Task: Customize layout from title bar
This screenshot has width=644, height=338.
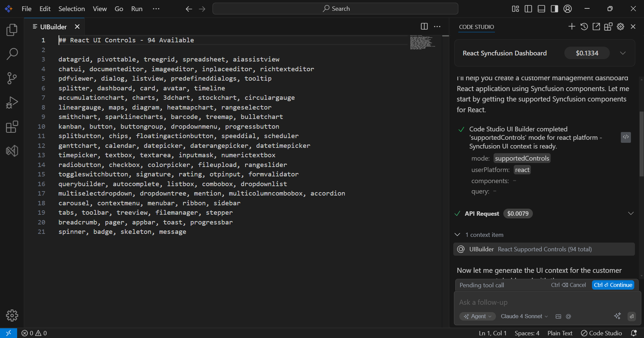Action: point(515,9)
